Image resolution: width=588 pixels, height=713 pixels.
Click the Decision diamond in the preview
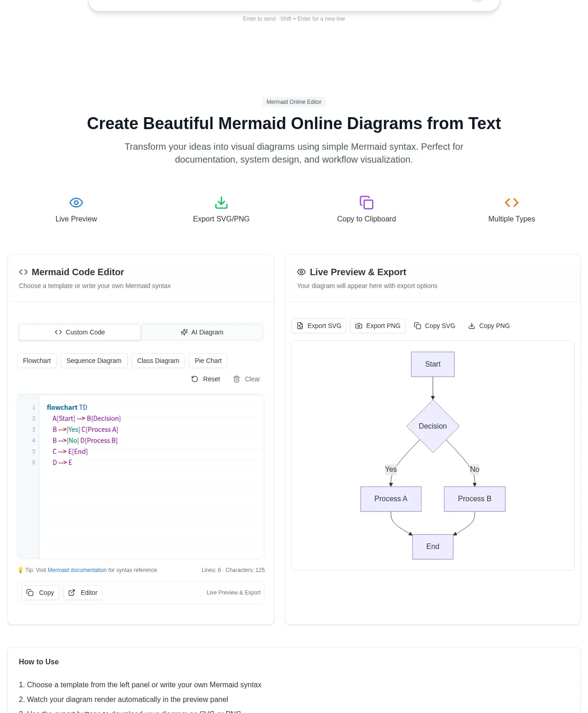coord(433,426)
